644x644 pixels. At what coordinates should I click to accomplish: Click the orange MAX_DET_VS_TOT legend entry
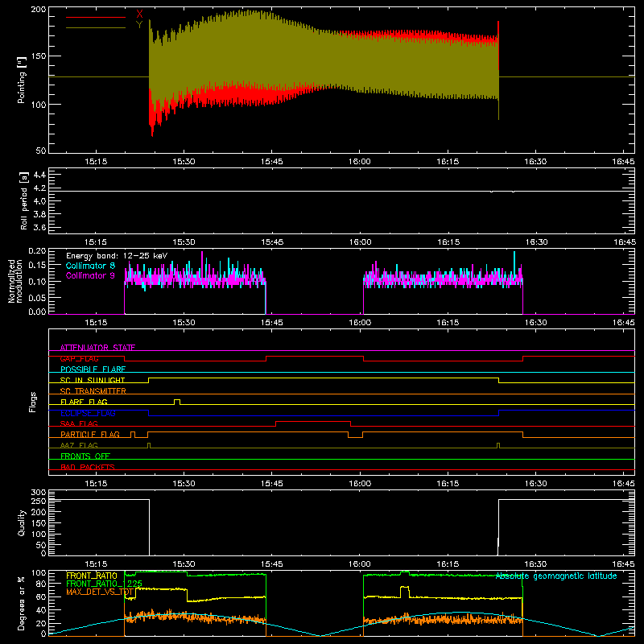point(100,592)
